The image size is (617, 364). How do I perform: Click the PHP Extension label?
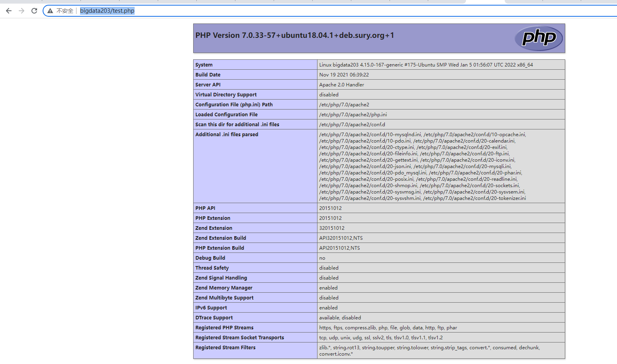click(213, 218)
